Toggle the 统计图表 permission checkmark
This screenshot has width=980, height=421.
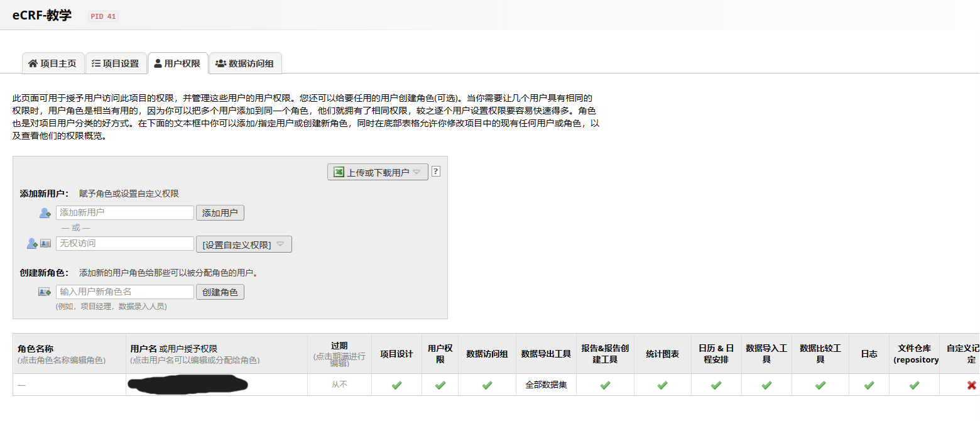pyautogui.click(x=662, y=384)
